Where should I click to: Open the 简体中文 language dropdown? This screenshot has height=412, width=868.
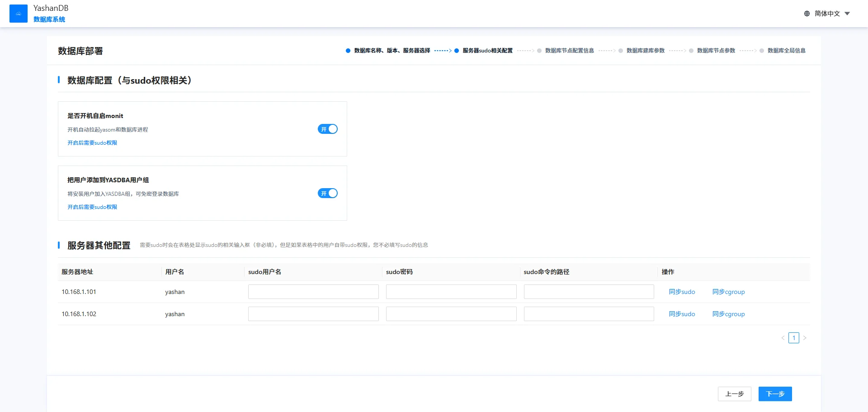(832, 14)
